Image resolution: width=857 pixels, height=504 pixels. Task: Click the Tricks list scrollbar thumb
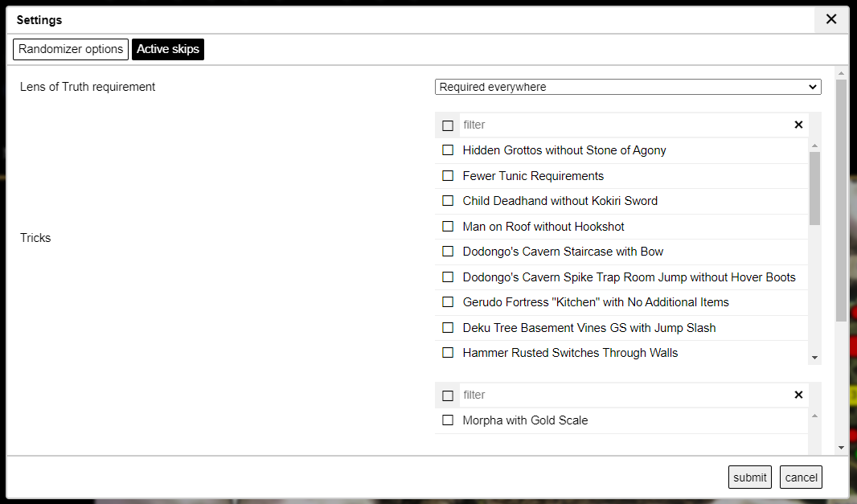pyautogui.click(x=814, y=187)
